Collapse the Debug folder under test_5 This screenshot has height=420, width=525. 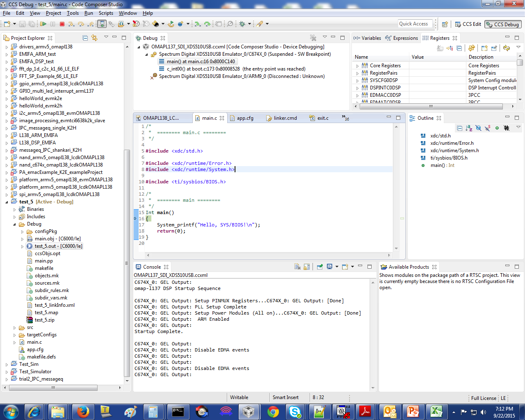[x=14, y=224]
